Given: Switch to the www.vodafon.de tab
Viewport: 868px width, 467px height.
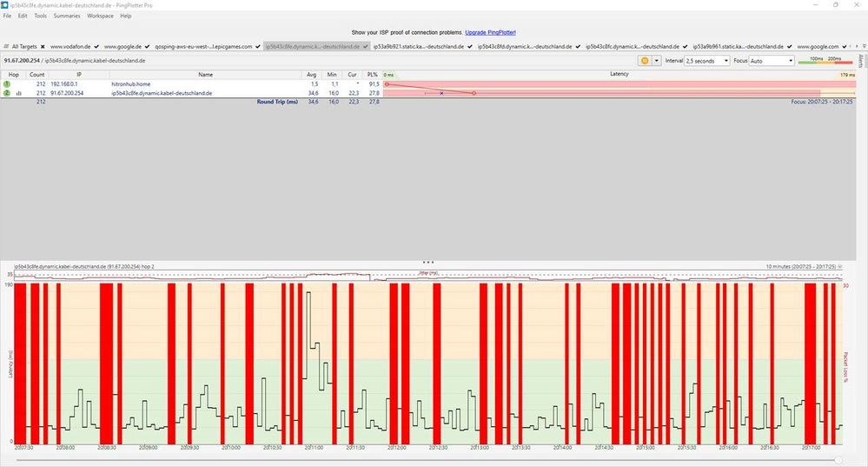Looking at the screenshot, I should coord(70,47).
